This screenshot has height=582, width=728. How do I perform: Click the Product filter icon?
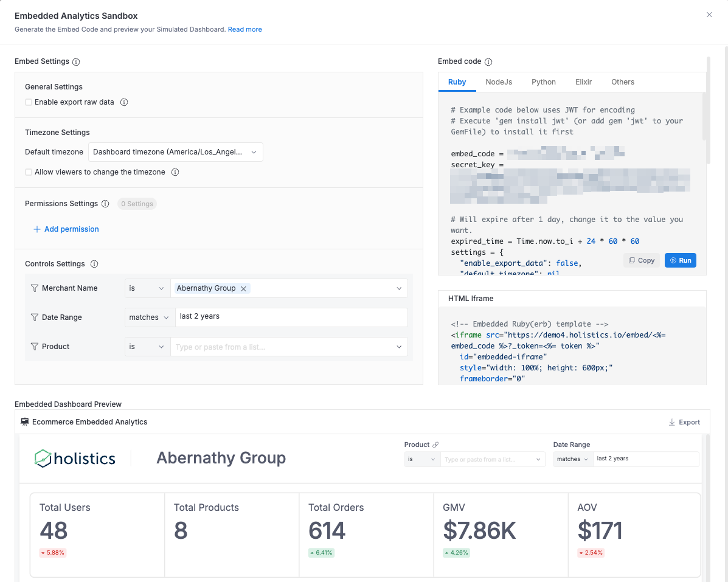34,347
